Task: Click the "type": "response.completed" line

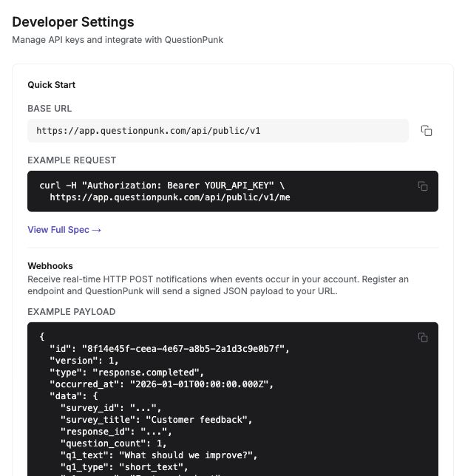Action: click(126, 373)
